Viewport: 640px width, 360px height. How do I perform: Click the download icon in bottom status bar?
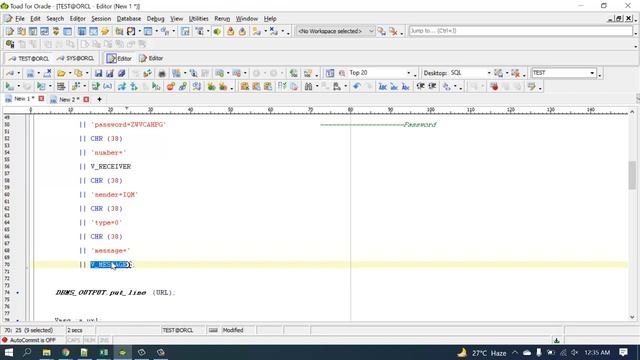click(x=556, y=340)
